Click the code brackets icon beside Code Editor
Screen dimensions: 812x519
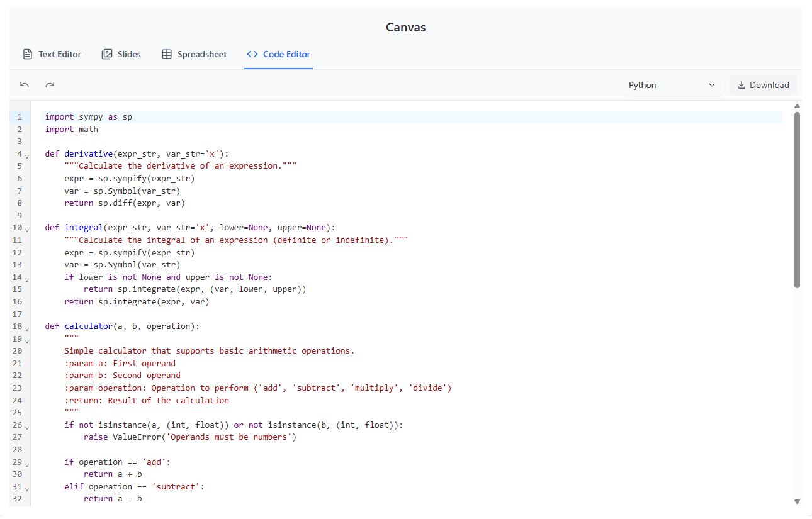tap(252, 54)
